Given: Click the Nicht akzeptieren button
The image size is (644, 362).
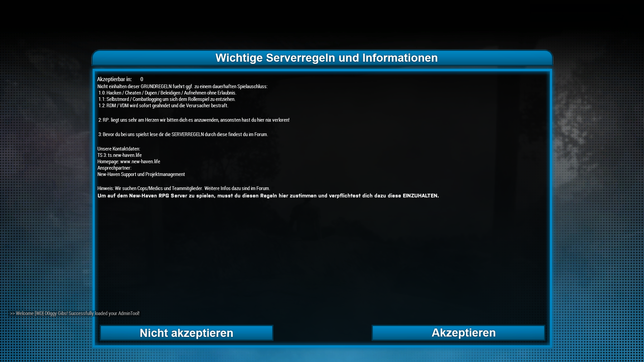Looking at the screenshot, I should 186,333.
